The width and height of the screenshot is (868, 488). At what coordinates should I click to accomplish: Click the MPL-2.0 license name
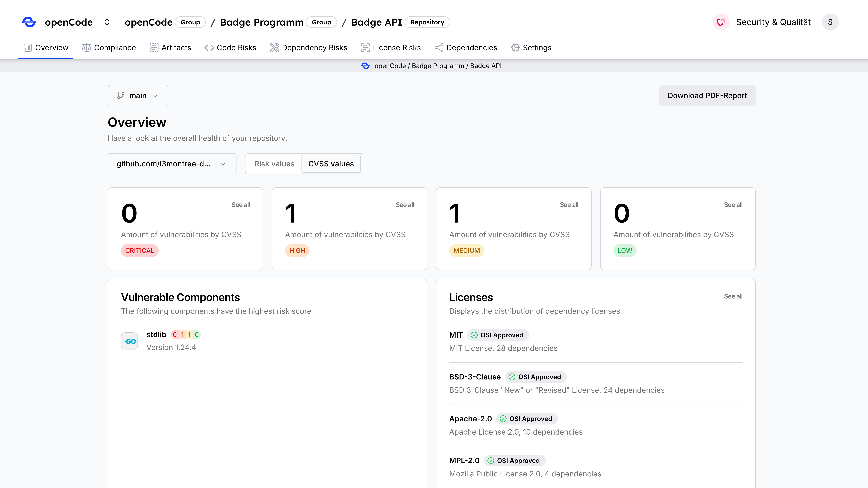(x=464, y=461)
